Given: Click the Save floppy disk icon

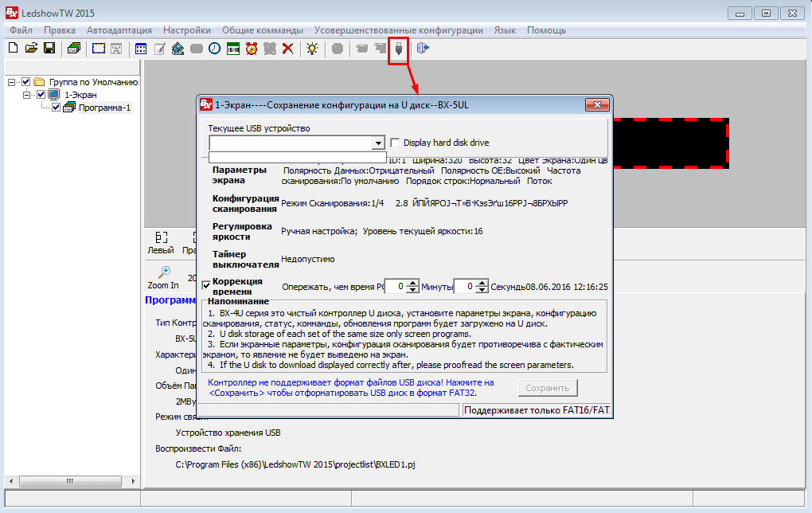Looking at the screenshot, I should 49,49.
